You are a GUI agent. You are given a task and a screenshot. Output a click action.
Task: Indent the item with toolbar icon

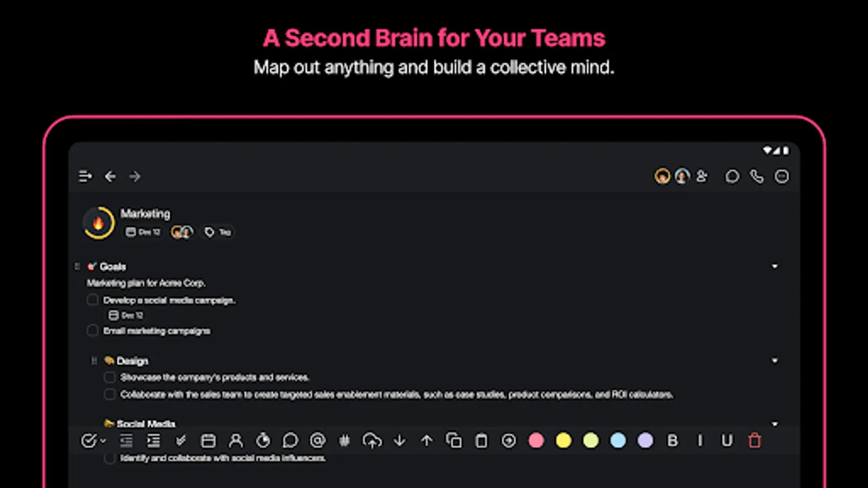pos(154,441)
